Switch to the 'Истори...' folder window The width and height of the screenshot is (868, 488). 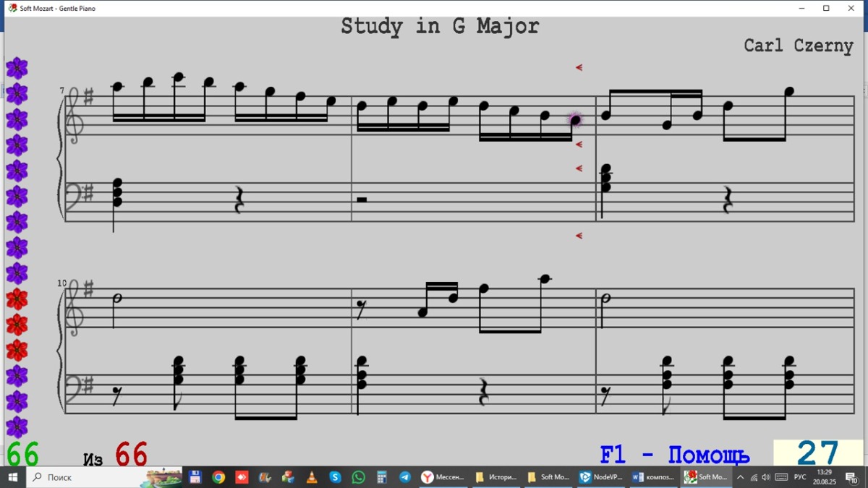coord(496,477)
